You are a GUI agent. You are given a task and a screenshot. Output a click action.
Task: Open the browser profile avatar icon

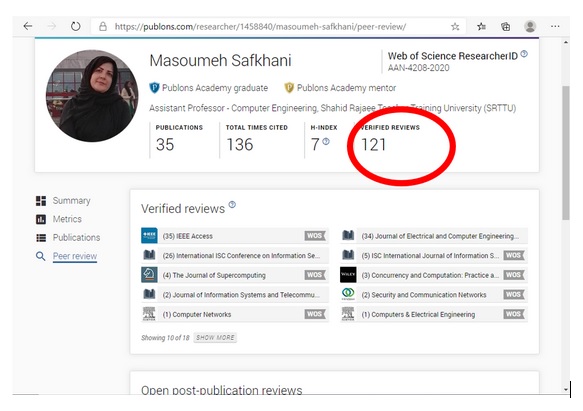530,26
